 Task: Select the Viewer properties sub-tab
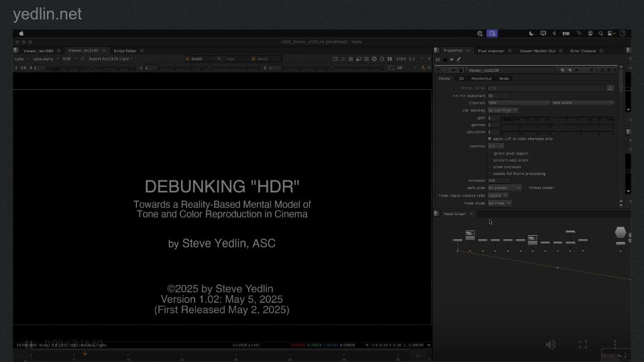pos(444,78)
